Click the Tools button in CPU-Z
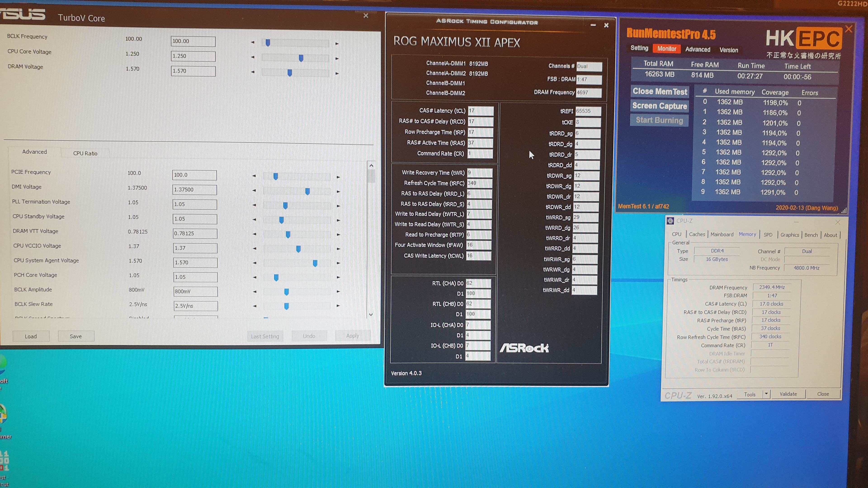 tap(749, 394)
